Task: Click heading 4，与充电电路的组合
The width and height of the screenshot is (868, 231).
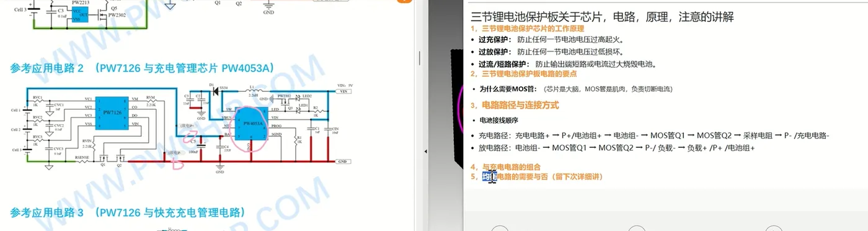Action: point(505,167)
